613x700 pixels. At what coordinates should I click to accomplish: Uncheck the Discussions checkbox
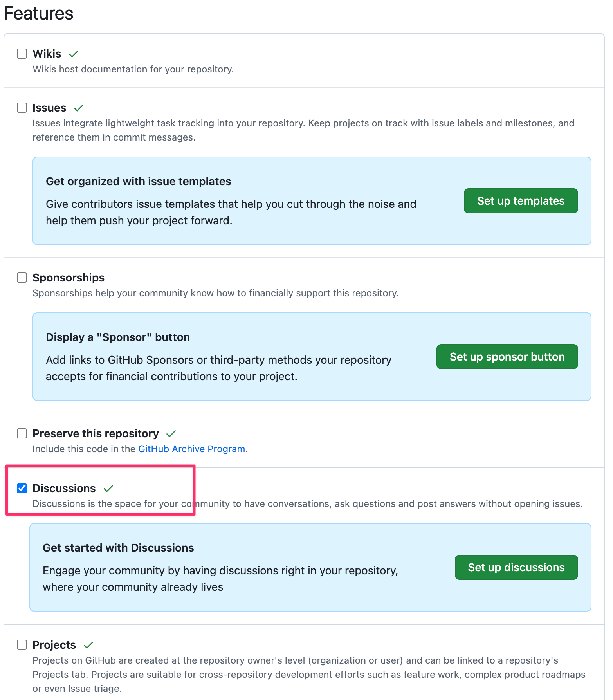coord(22,488)
